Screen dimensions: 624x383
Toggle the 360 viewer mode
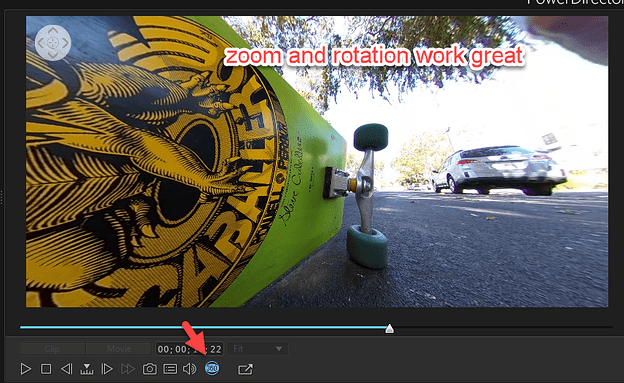[212, 368]
